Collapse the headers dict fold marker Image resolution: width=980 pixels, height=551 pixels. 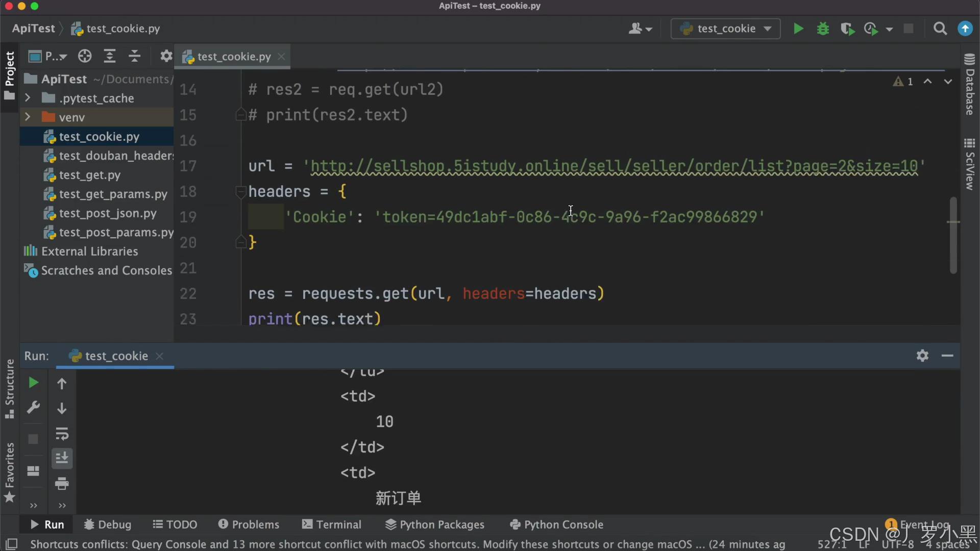click(x=241, y=192)
